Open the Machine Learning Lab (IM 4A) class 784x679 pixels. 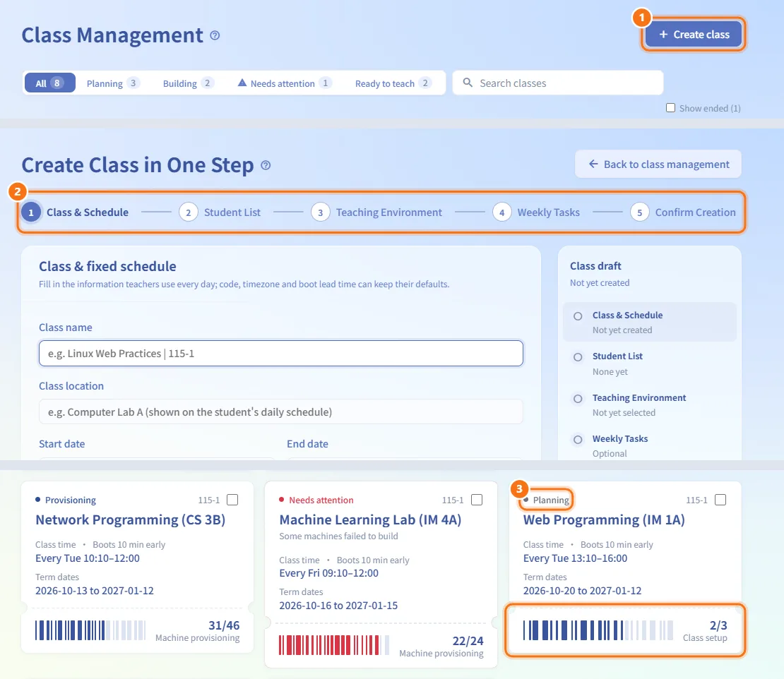tap(370, 519)
